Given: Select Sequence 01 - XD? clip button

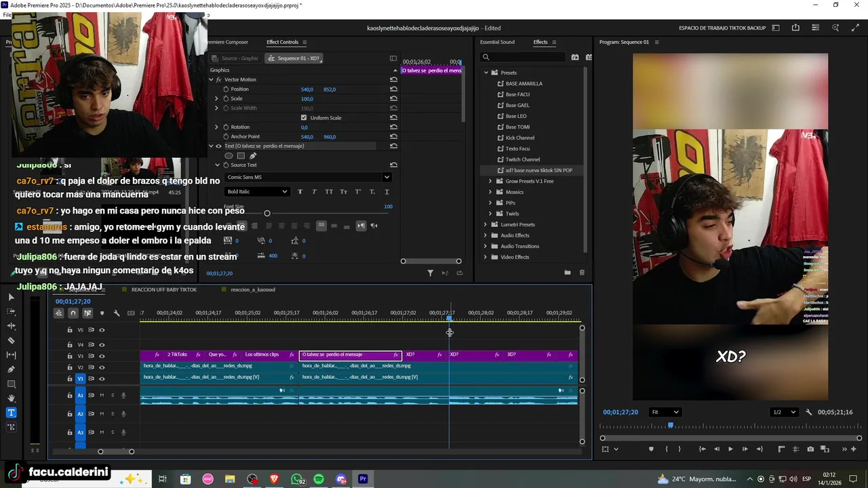Looking at the screenshot, I should (294, 58).
